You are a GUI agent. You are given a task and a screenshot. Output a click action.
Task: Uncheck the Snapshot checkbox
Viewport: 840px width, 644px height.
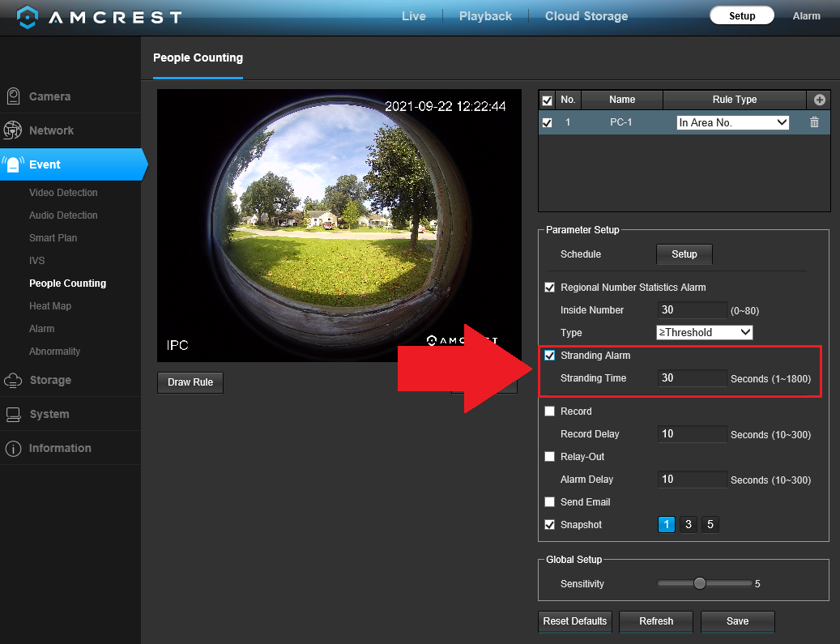tap(550, 525)
